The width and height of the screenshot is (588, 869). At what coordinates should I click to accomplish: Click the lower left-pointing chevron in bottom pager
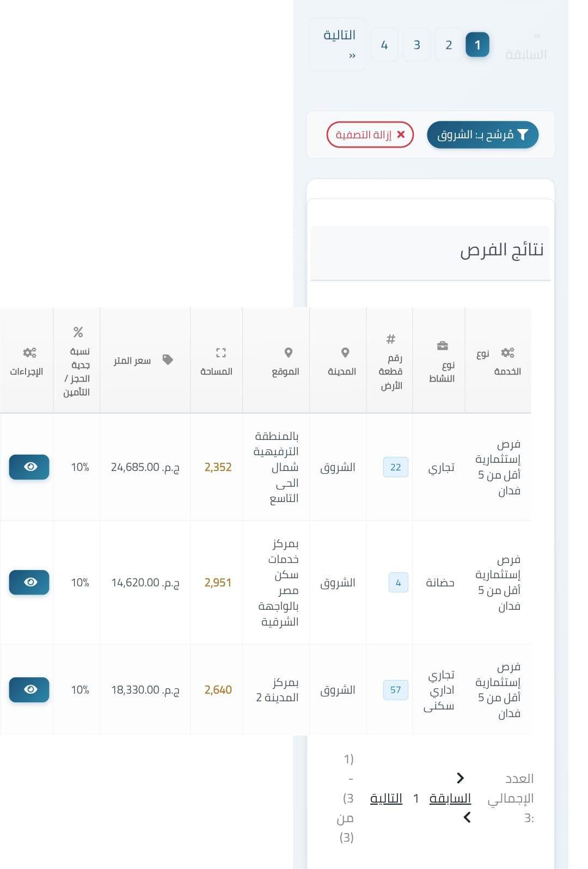coord(467,817)
